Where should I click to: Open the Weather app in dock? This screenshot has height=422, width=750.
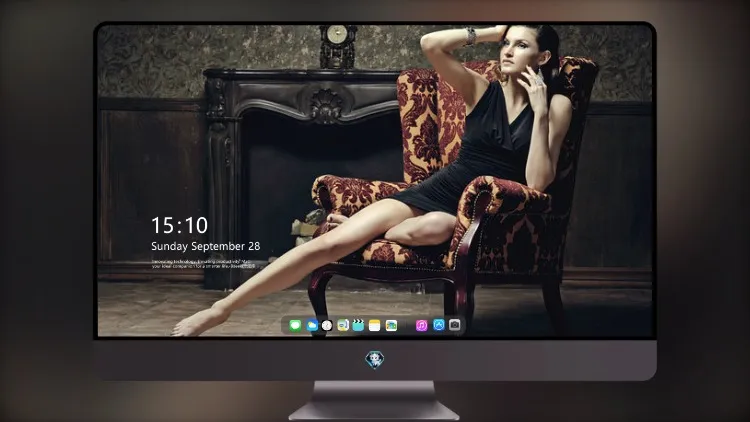pos(312,325)
